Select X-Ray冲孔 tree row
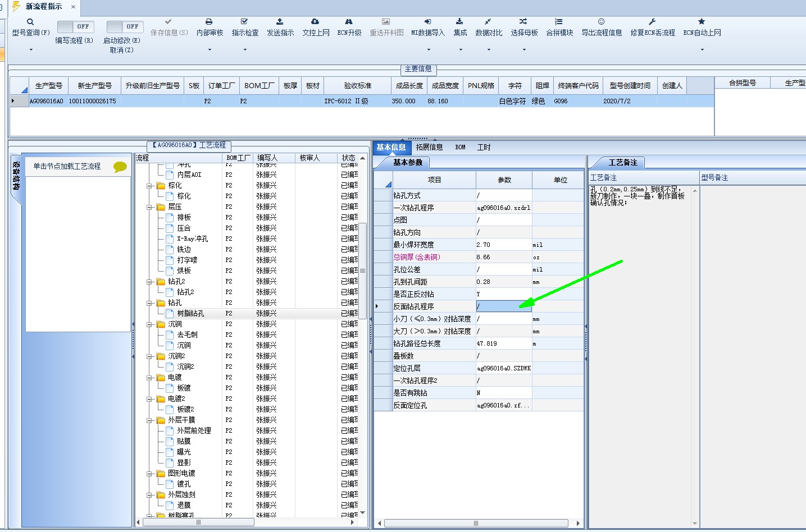This screenshot has height=532, width=806. 192,239
